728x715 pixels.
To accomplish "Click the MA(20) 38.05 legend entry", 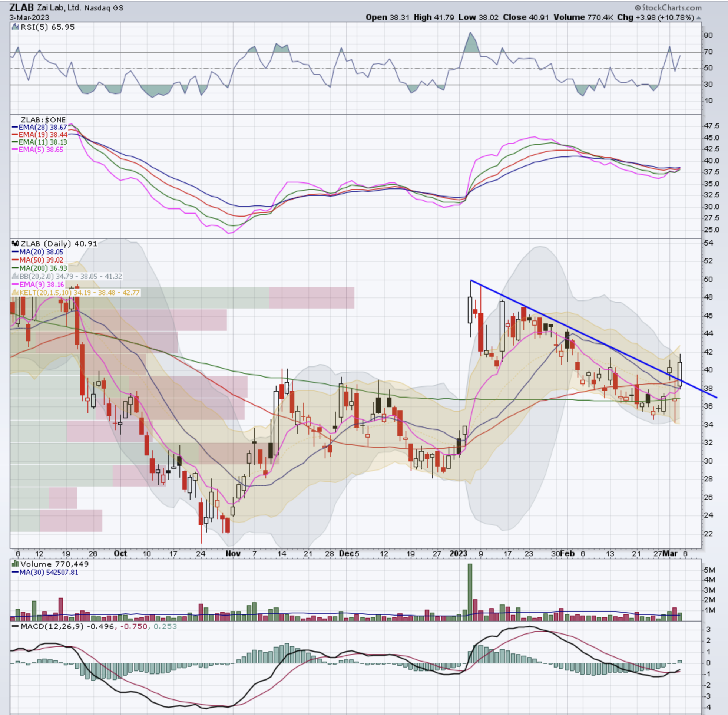I will [38, 252].
